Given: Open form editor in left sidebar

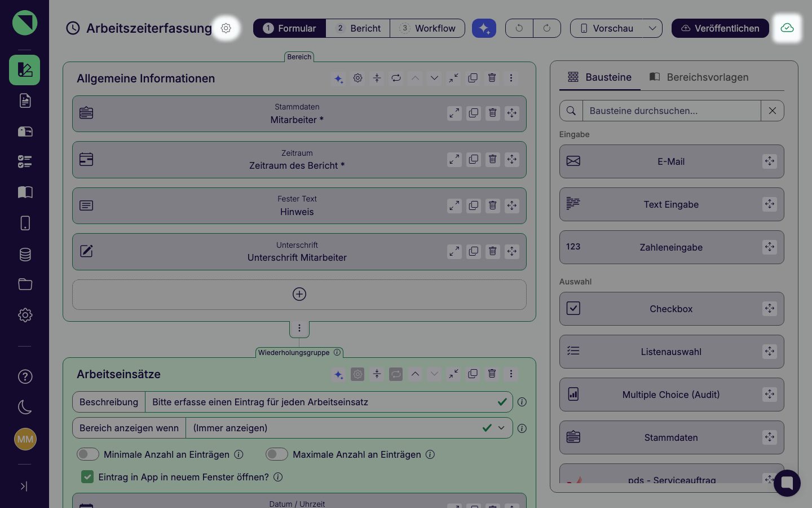Looking at the screenshot, I should 24,70.
